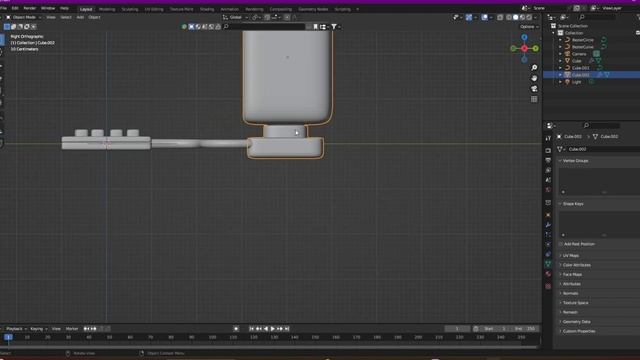The height and width of the screenshot is (360, 640).
Task: Open the Output properties tab icon
Action: pos(548,160)
